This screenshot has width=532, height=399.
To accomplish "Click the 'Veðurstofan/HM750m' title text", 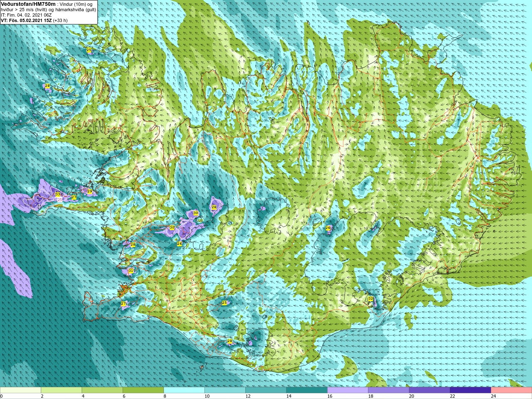I will [x=28, y=4].
